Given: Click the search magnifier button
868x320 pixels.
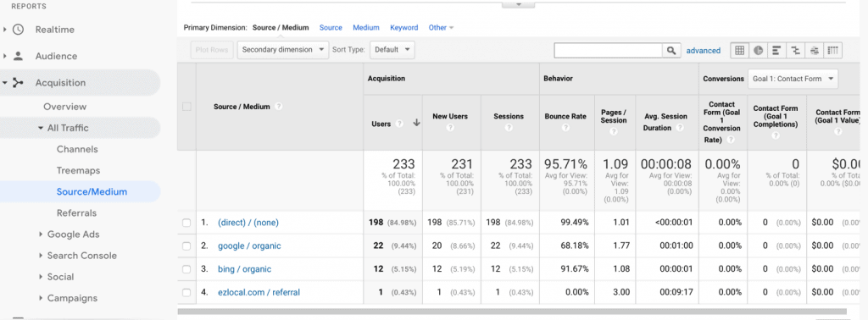Looking at the screenshot, I should tap(671, 50).
